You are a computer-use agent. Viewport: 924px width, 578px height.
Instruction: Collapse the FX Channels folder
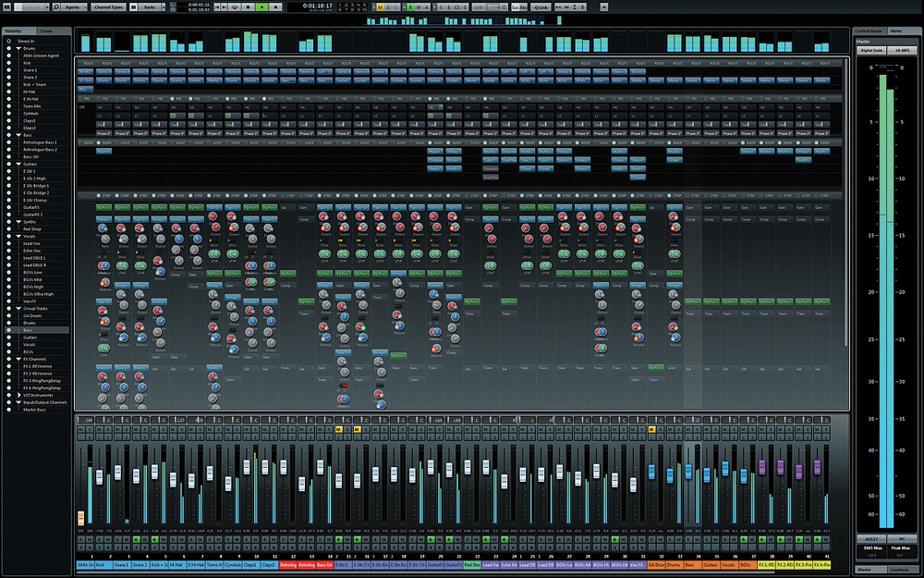coord(18,359)
